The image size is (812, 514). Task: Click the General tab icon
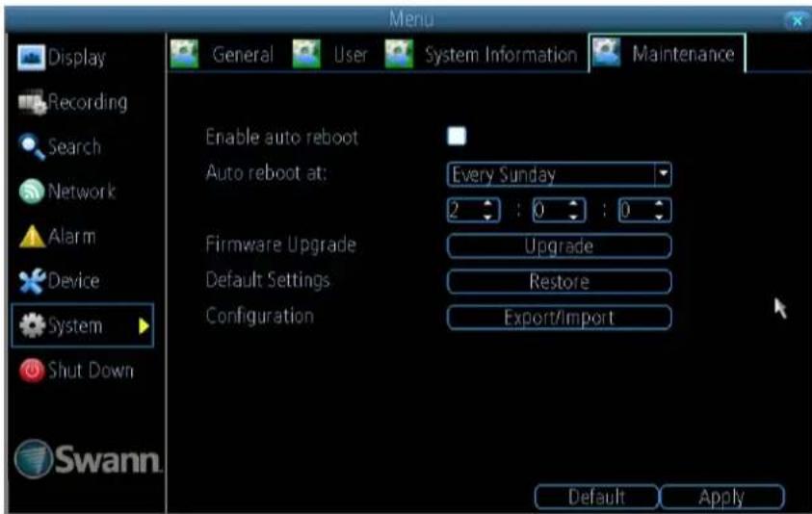pos(184,54)
